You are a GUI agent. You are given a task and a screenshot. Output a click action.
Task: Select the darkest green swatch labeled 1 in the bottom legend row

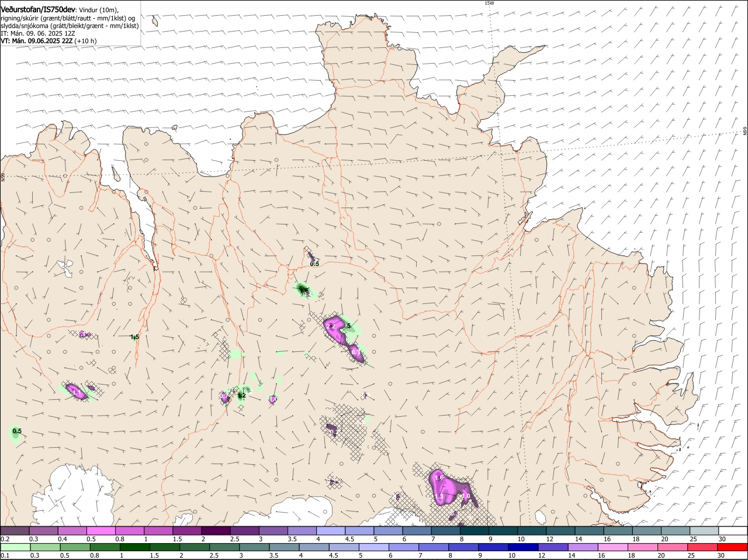coord(134,547)
